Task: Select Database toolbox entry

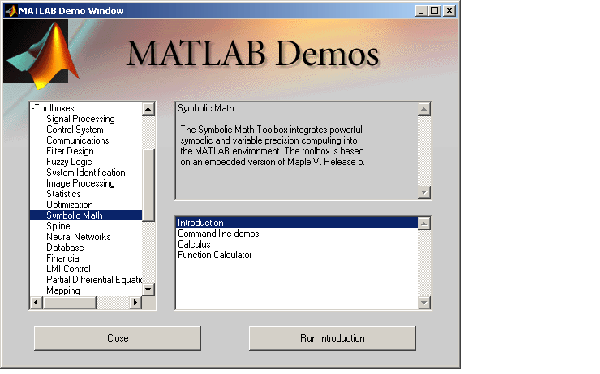Action: pos(65,247)
